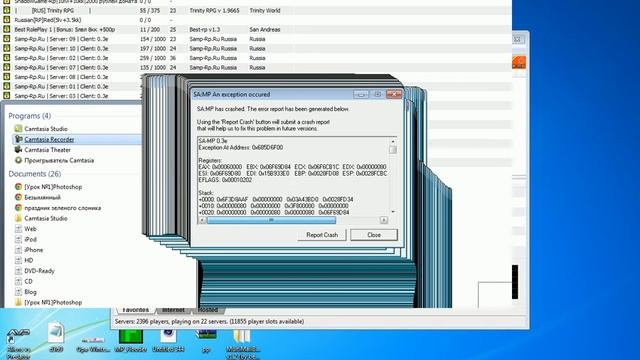Viewport: 640px width, 360px height.
Task: Click lock icon of Russian[RP]Red server
Action: click(x=7, y=20)
